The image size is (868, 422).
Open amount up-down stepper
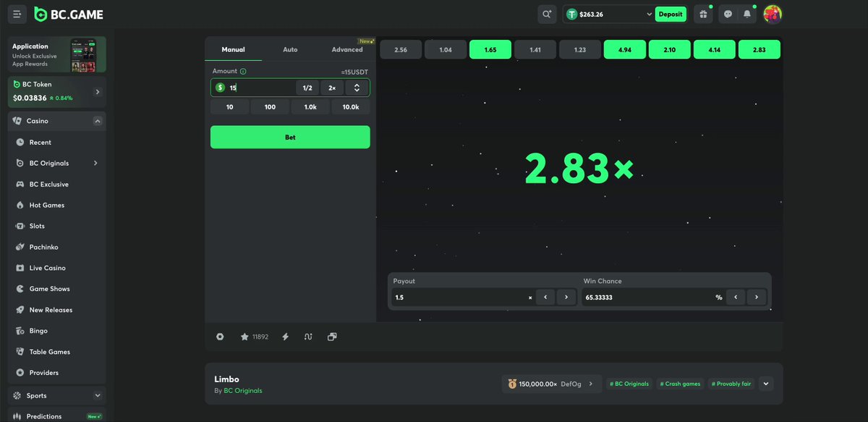(357, 88)
